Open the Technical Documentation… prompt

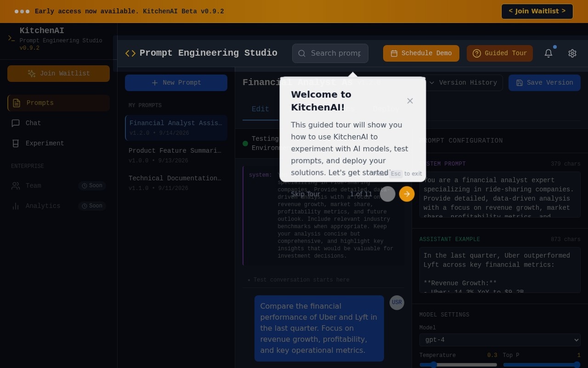(176, 183)
